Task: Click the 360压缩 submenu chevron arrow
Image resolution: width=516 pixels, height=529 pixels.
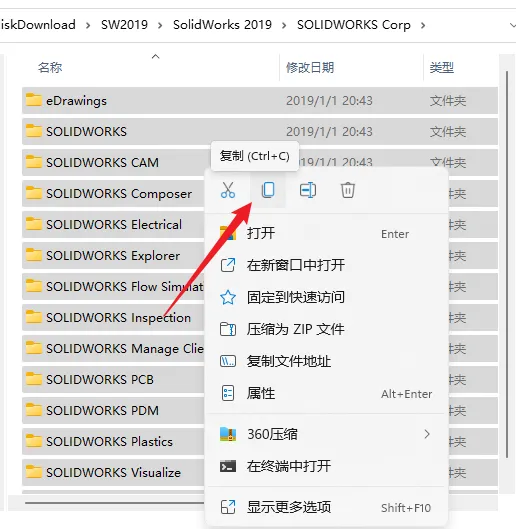Action: click(427, 434)
